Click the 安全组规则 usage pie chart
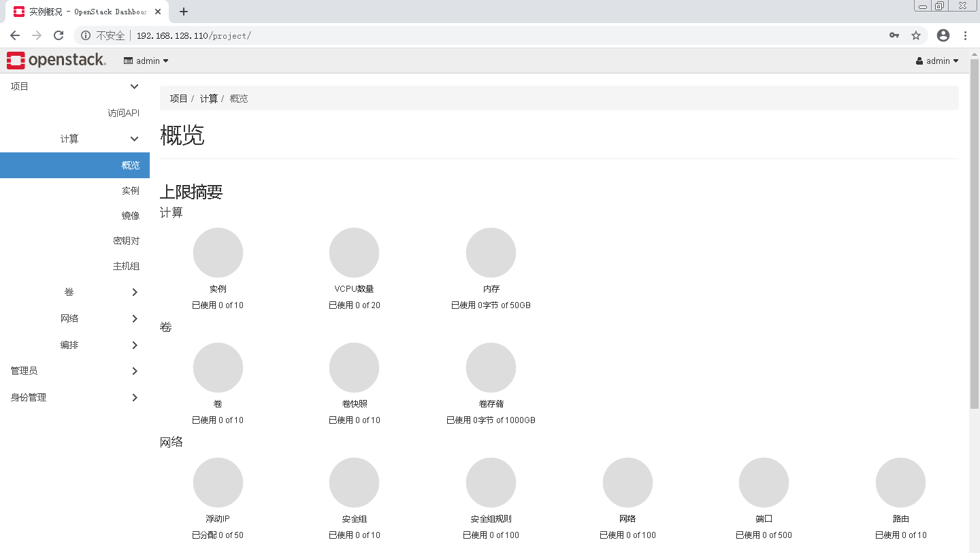Image resolution: width=980 pixels, height=553 pixels. coord(491,482)
